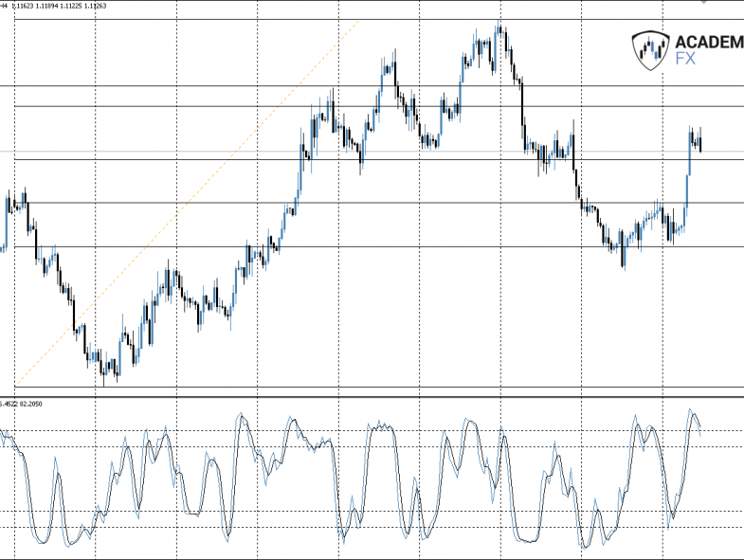This screenshot has width=744, height=560.
Task: Click the chart shift triangle marker
Action: [x=704, y=2]
